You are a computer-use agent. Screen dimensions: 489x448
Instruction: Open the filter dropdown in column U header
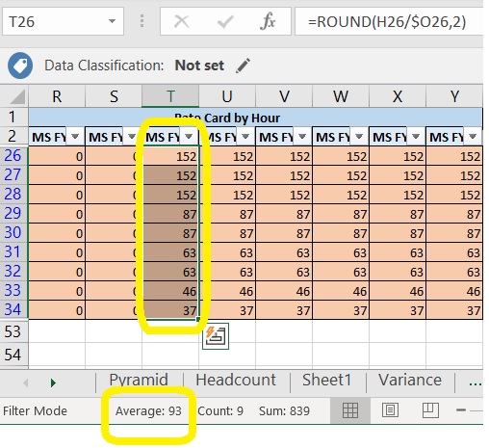coord(245,137)
